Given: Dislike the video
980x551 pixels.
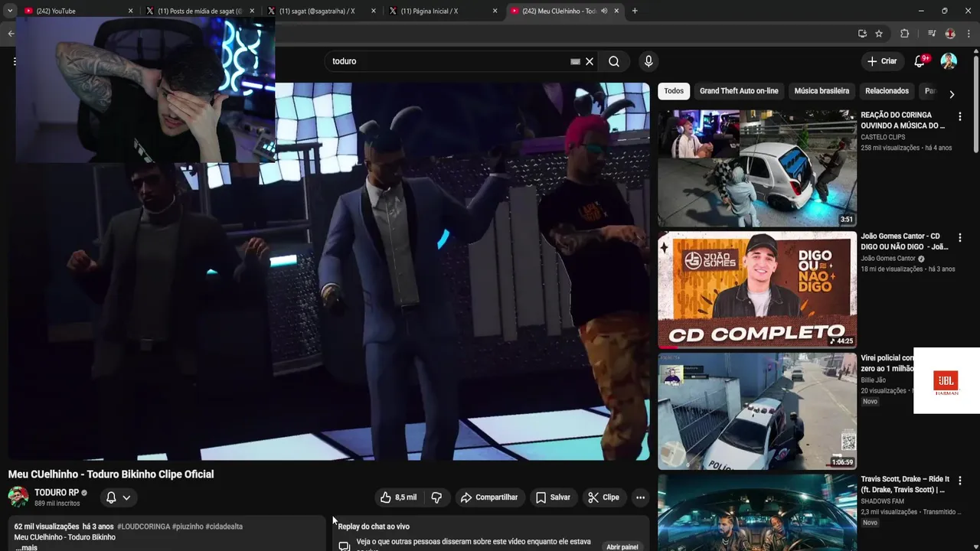Looking at the screenshot, I should click(436, 497).
